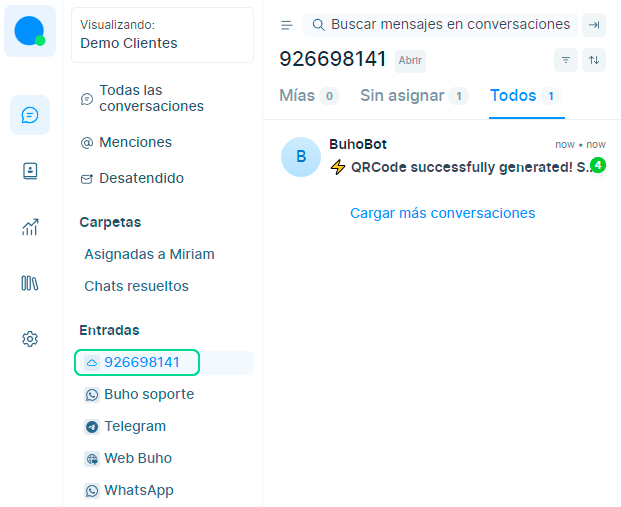Toggle the hamburger menu beside search

tap(287, 25)
